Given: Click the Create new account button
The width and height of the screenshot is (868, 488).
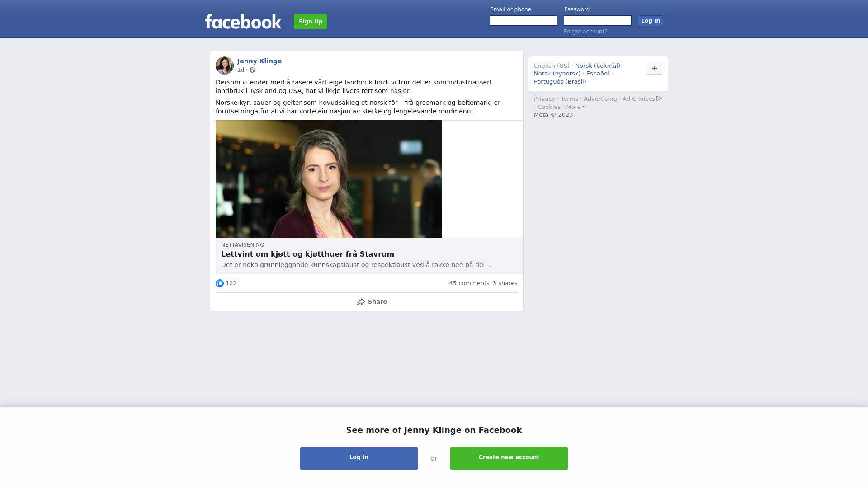Looking at the screenshot, I should click(509, 459).
